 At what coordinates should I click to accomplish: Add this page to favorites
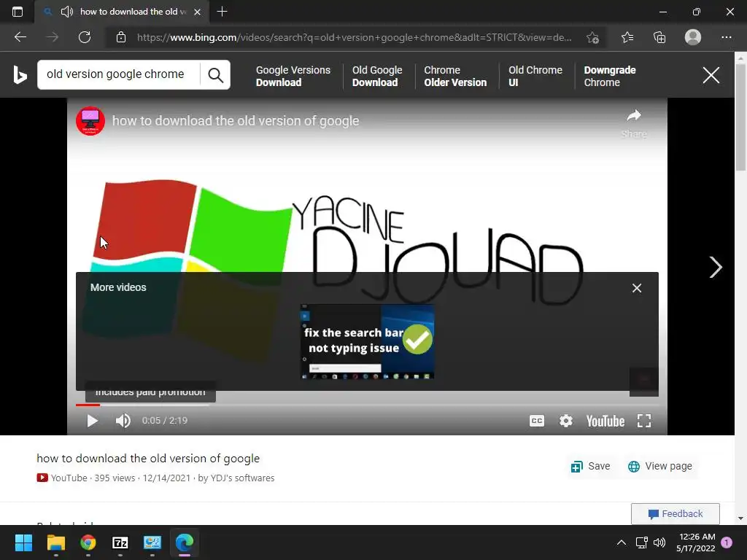(592, 37)
